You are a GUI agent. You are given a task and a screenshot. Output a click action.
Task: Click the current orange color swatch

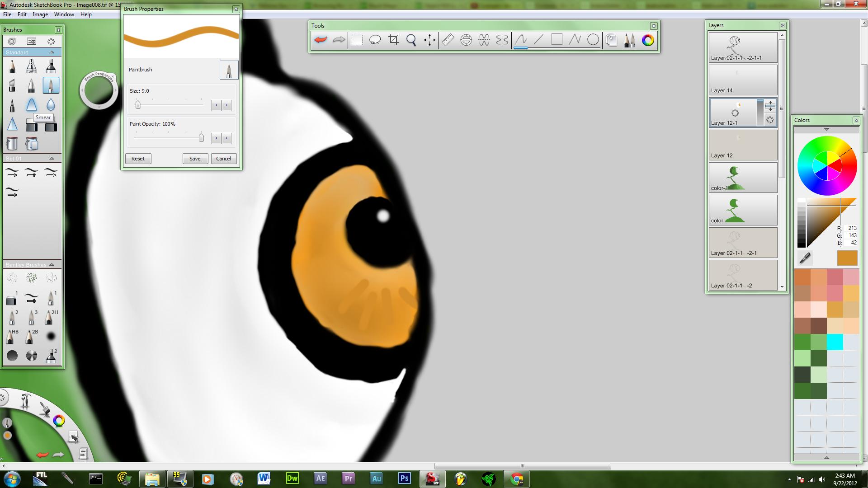(847, 258)
